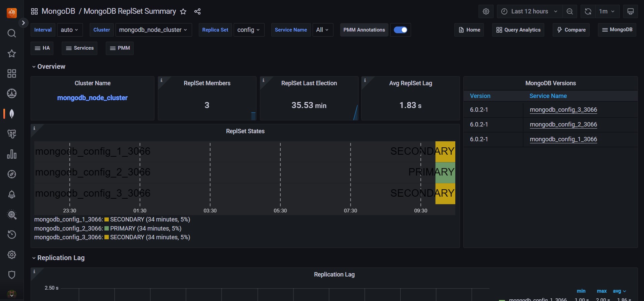Sort versions table by Version column
The height and width of the screenshot is (301, 644).
click(480, 96)
